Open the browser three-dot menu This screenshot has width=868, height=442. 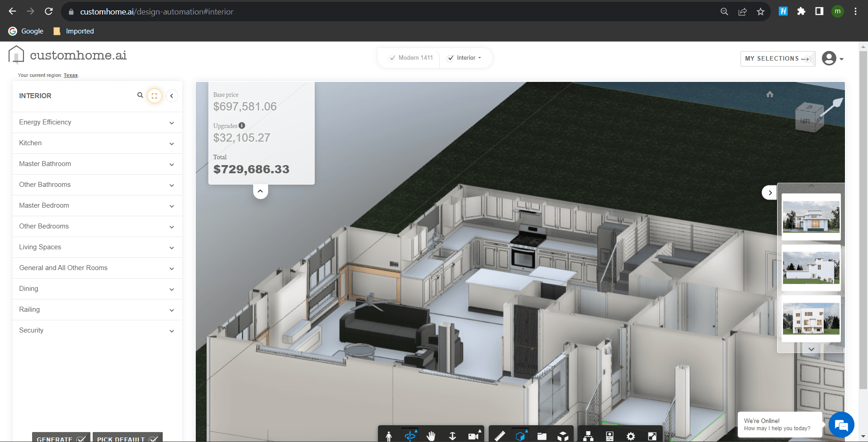click(x=855, y=11)
